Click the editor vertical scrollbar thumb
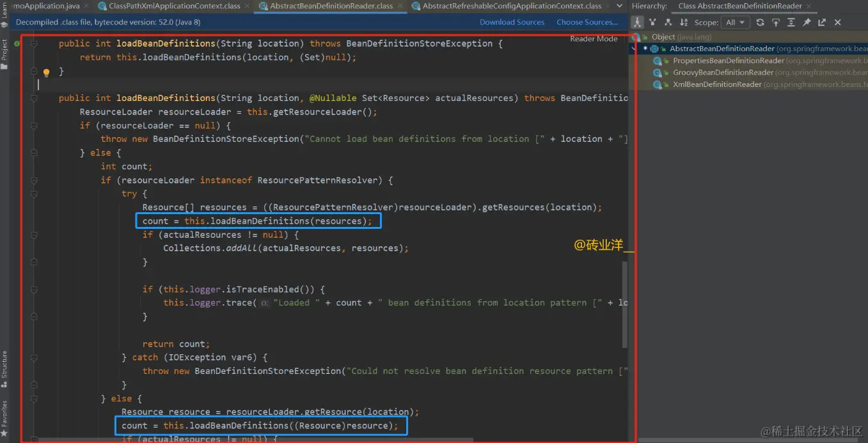868x443 pixels. pyautogui.click(x=625, y=305)
